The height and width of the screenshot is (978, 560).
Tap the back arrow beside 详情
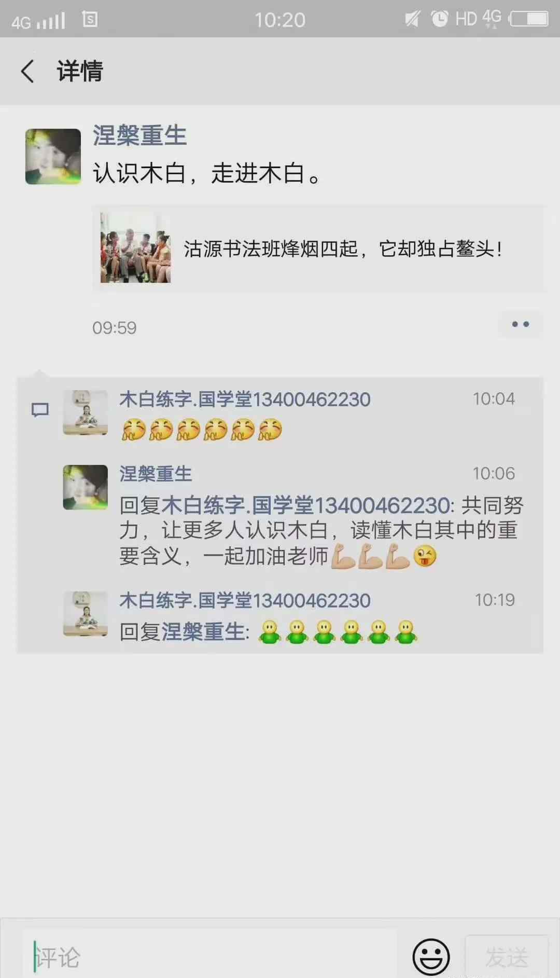[x=27, y=71]
